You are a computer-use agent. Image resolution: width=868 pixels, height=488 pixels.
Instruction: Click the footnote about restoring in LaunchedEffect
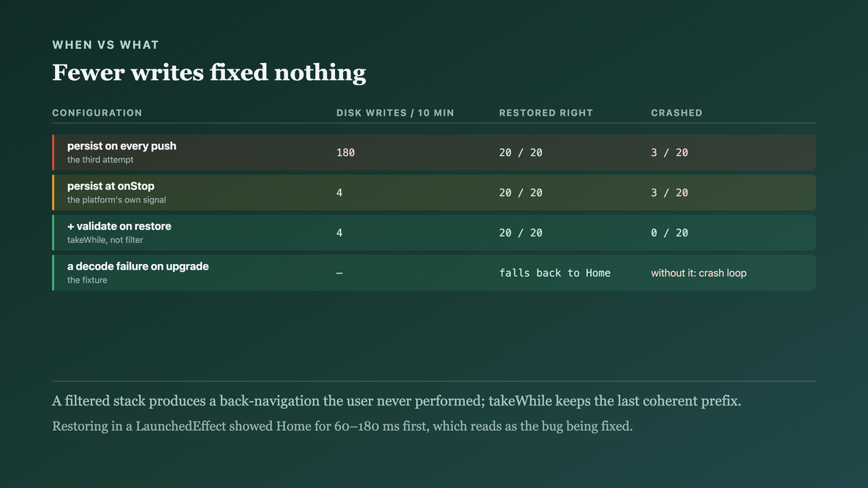tap(343, 426)
